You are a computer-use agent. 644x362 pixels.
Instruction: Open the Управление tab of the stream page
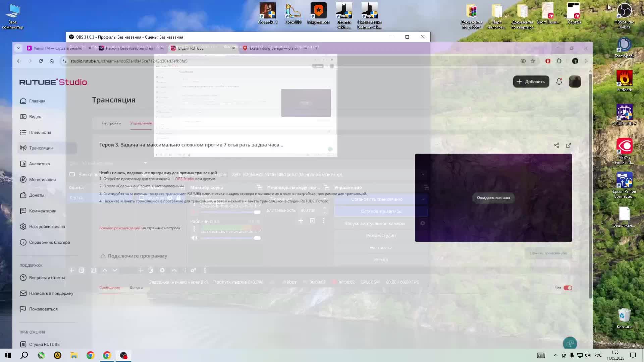tap(141, 123)
